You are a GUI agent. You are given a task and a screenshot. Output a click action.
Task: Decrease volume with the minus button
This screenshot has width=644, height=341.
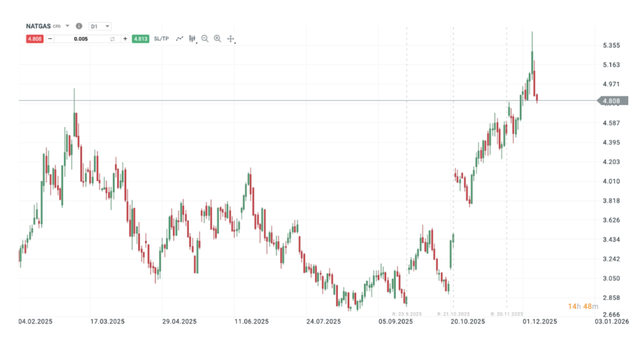[50, 39]
